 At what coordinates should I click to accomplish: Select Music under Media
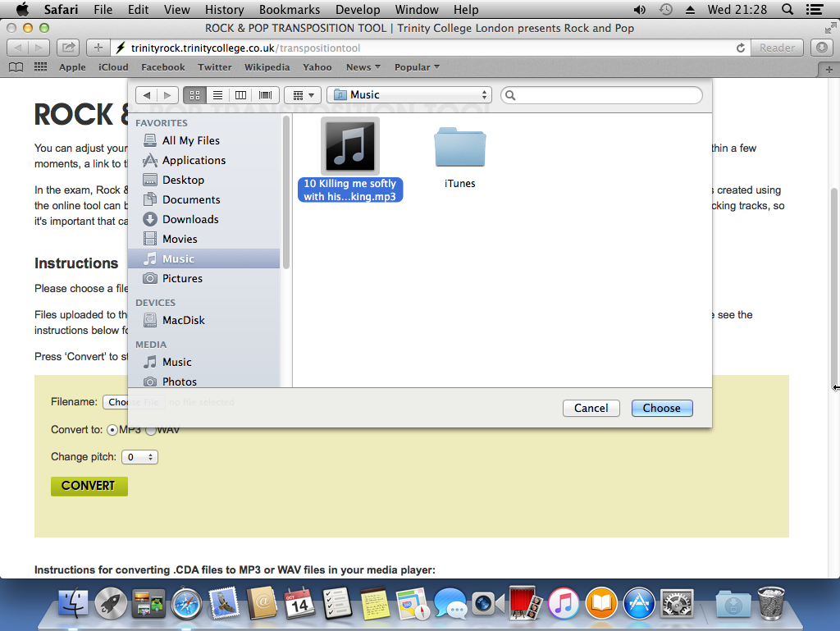pos(203,362)
